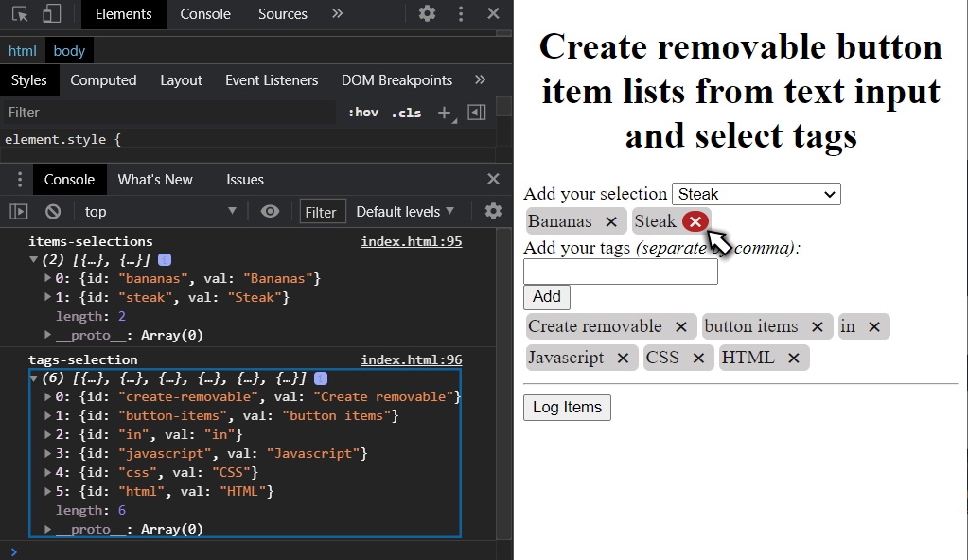Close the console drawer

tap(493, 179)
